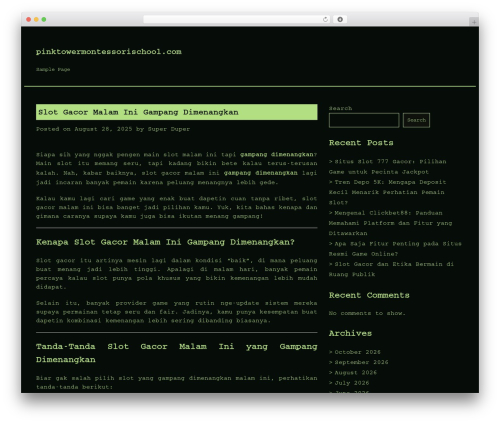This screenshot has width=500, height=423.
Task: Click the Recent Comments heading
Action: tap(369, 295)
